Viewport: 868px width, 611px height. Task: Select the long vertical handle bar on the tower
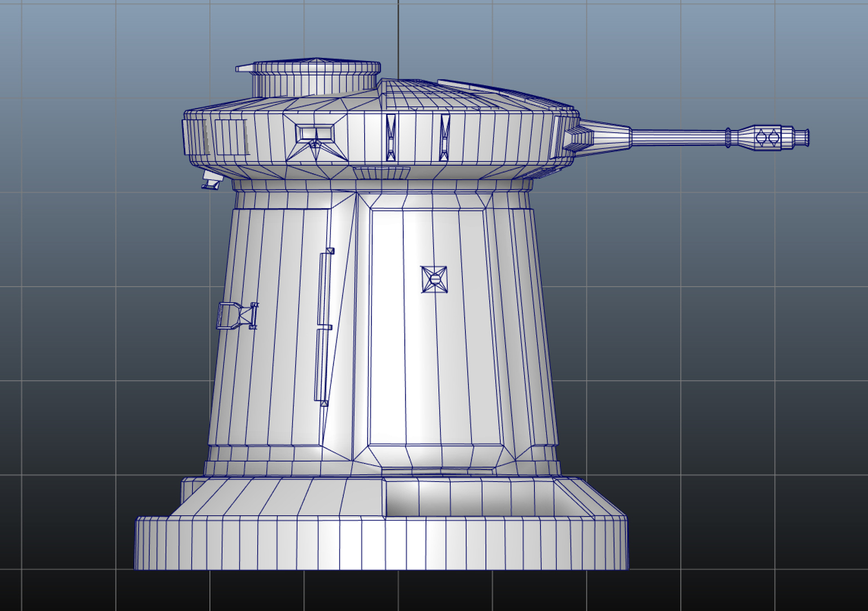[x=325, y=326]
